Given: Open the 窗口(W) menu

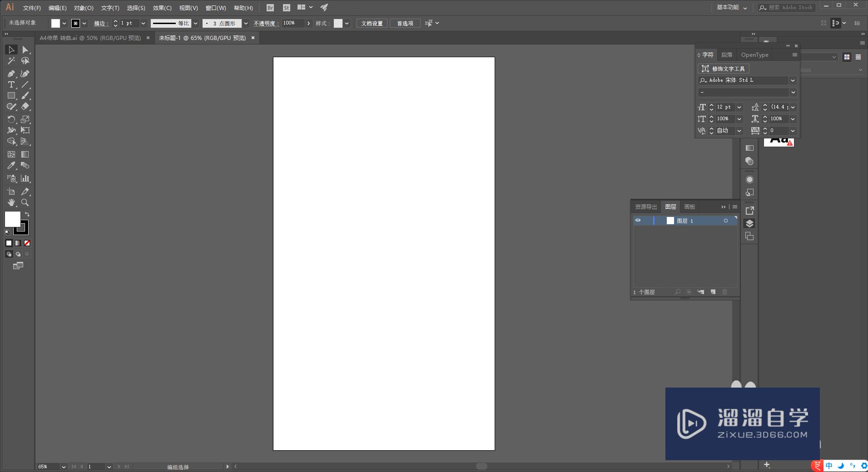Looking at the screenshot, I should [216, 8].
